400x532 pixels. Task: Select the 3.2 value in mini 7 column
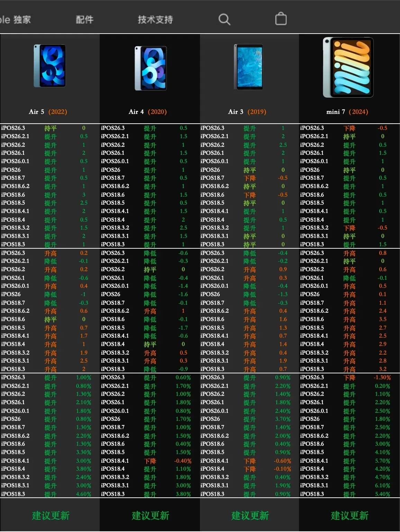[383, 369]
